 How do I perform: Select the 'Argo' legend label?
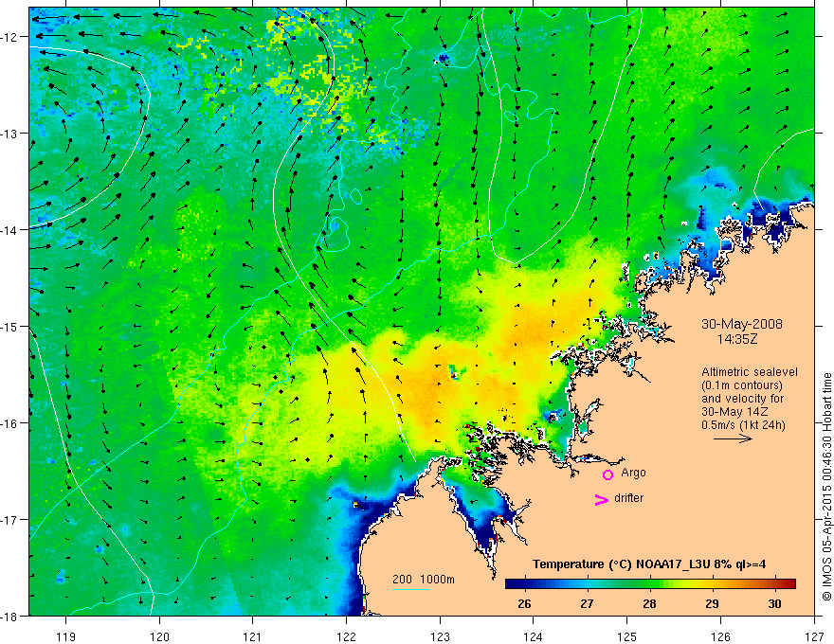coord(633,473)
